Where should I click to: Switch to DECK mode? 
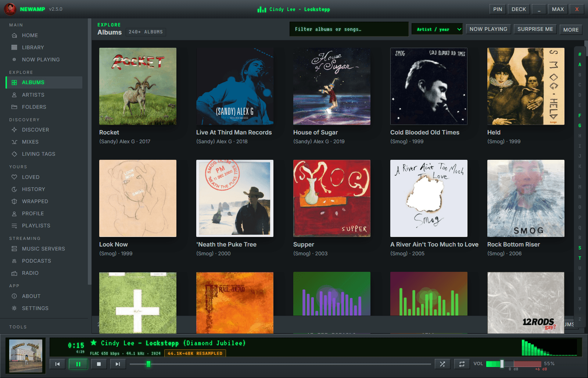519,9
